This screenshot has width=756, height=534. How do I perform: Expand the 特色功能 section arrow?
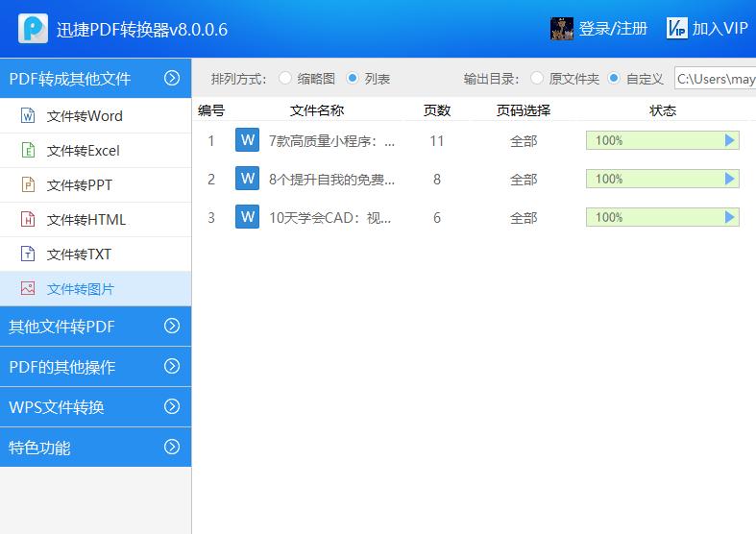click(172, 447)
